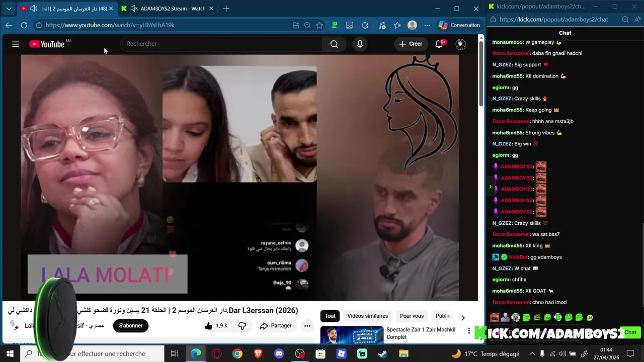The height and width of the screenshot is (362, 644).
Task: Open OBS Studio from the taskbar
Action: [300, 353]
